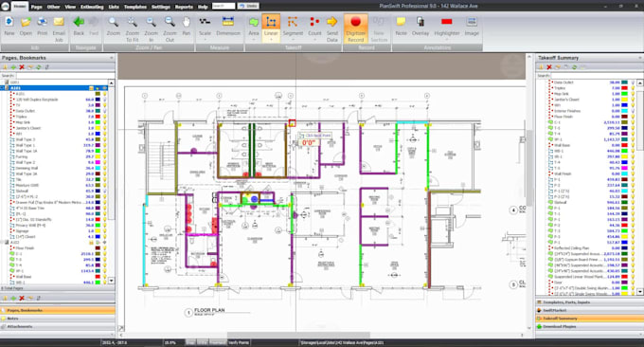The image size is (644, 347).
Task: Open the Attachments panel bar
Action: tap(58, 326)
